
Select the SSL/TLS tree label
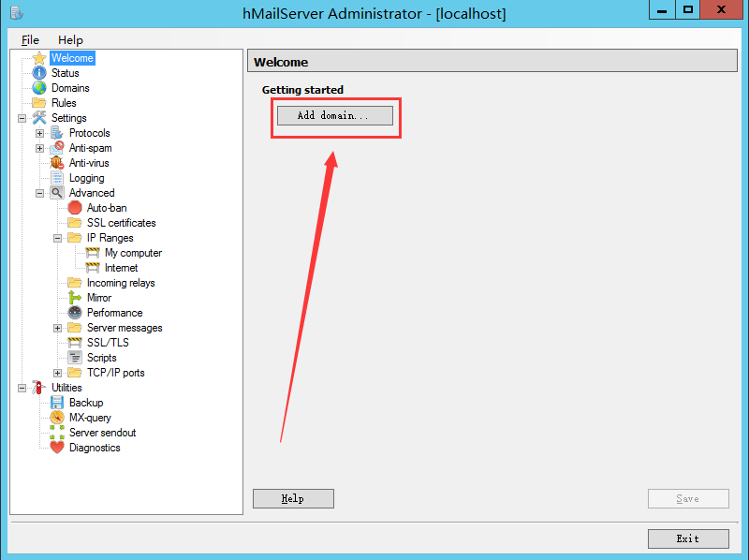click(x=108, y=343)
